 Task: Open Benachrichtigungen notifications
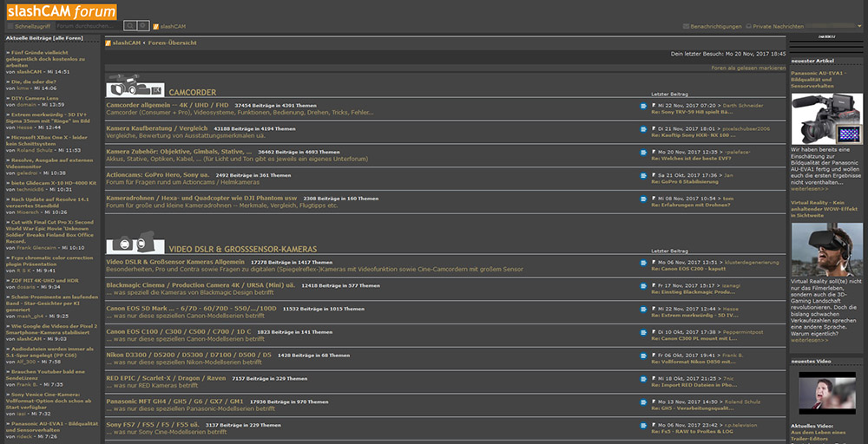pos(712,26)
